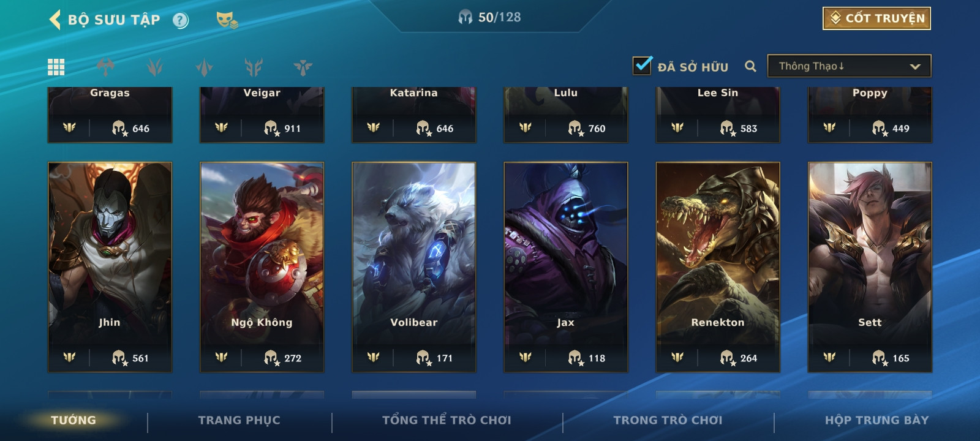Open the help question mark icon

(180, 20)
